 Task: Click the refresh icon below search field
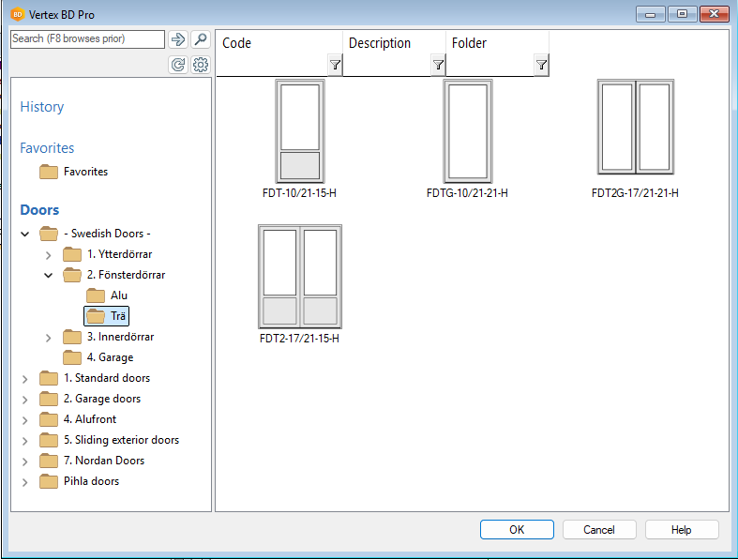pyautogui.click(x=178, y=65)
